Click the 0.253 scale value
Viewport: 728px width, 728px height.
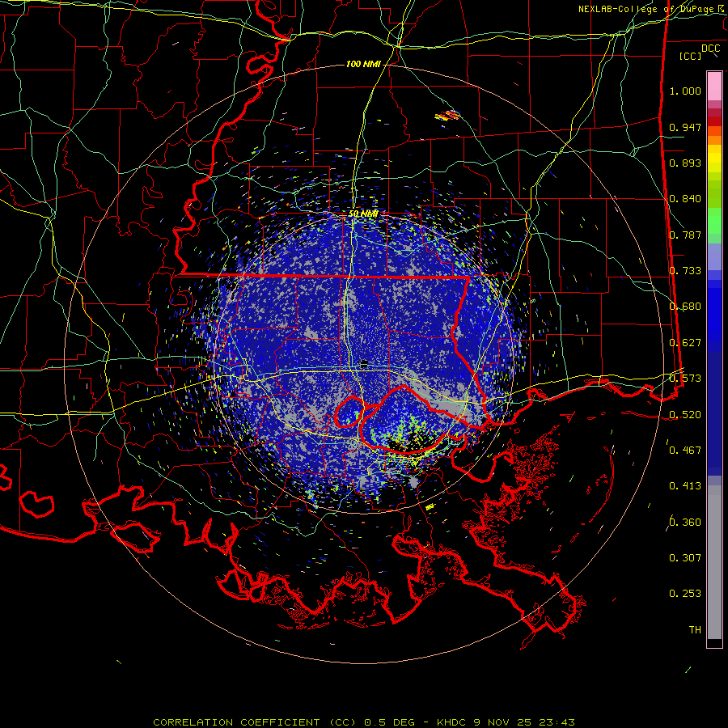[685, 594]
